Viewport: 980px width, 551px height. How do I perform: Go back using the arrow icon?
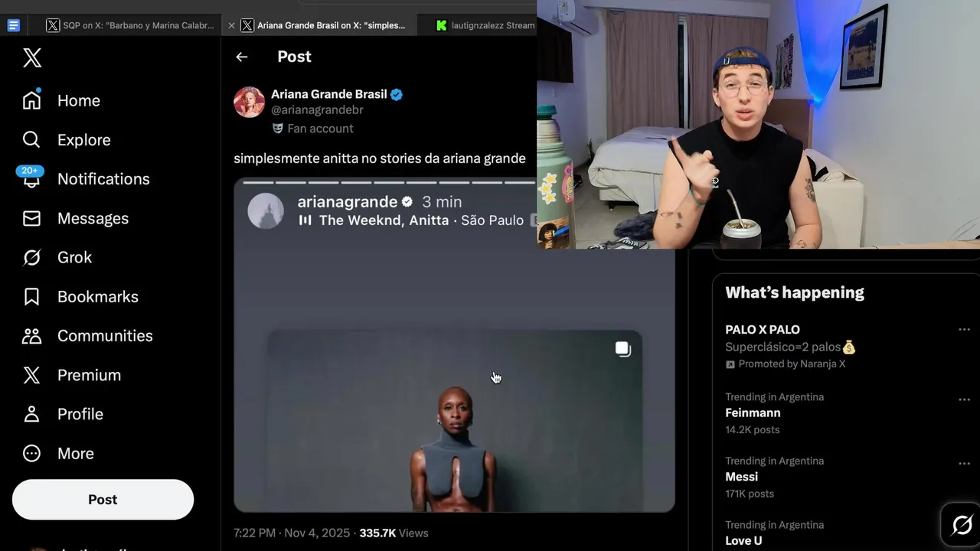(x=242, y=57)
